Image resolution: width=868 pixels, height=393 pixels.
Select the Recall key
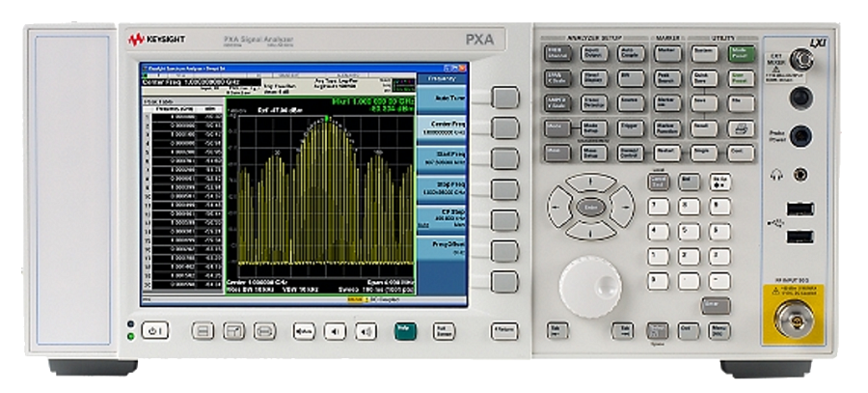[704, 128]
